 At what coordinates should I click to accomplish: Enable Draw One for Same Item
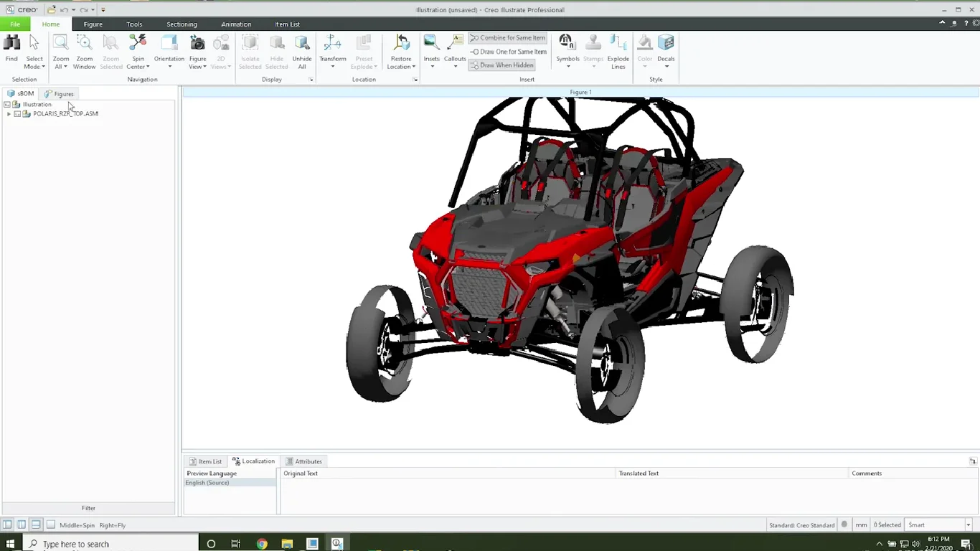pos(509,52)
